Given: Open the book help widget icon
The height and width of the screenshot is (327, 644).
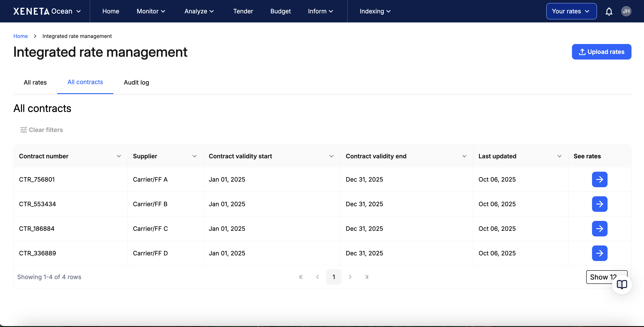Looking at the screenshot, I should click(x=622, y=285).
